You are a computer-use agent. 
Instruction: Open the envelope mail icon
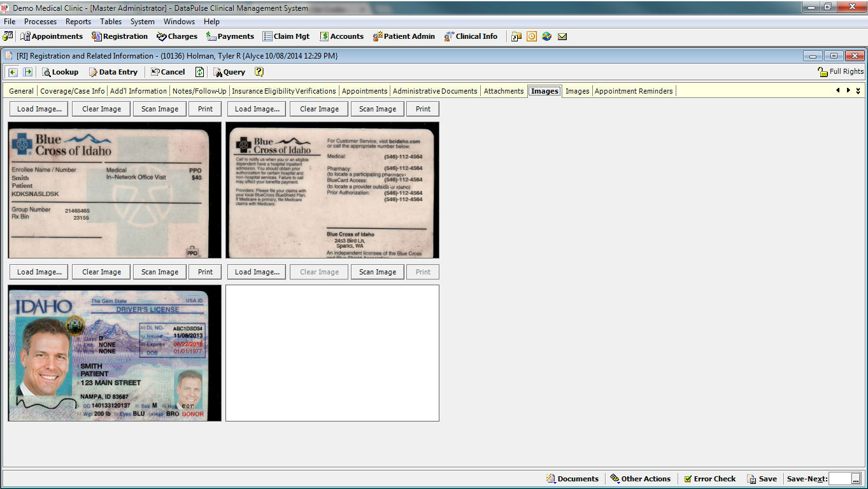click(x=562, y=36)
